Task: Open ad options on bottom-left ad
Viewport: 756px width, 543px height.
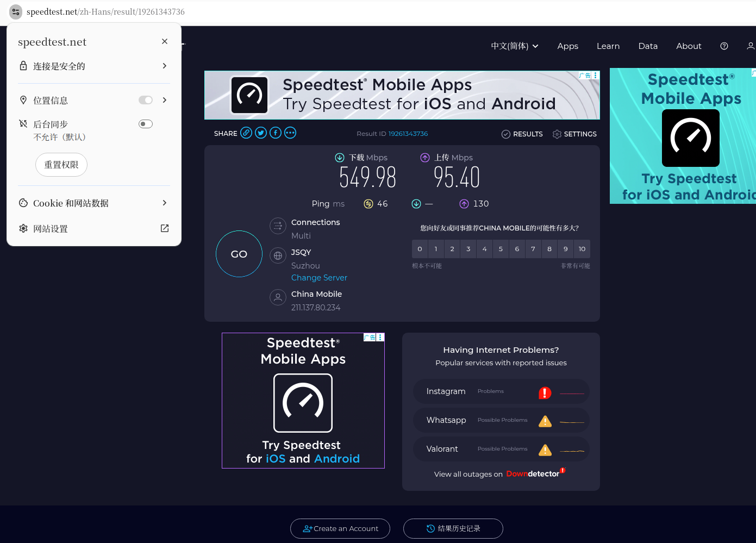Action: (x=380, y=338)
